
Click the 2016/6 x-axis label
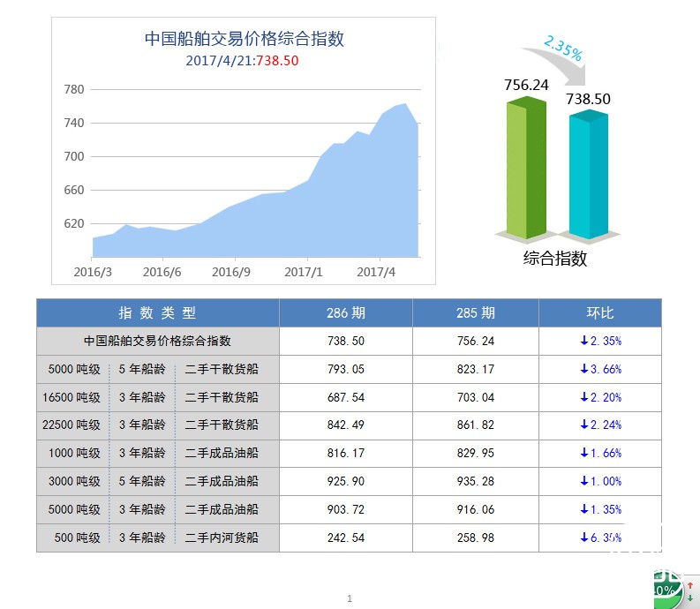(x=162, y=272)
